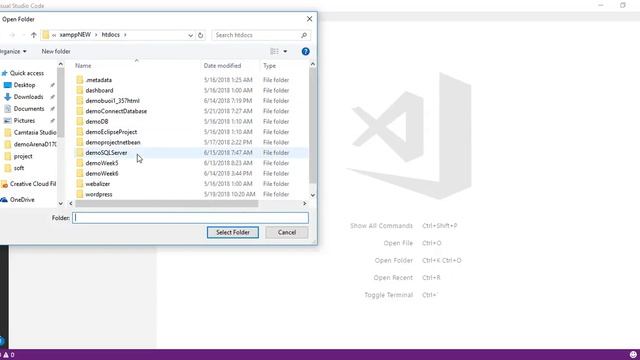
Task: Click xamppNEW in the address path
Action: pos(75,35)
